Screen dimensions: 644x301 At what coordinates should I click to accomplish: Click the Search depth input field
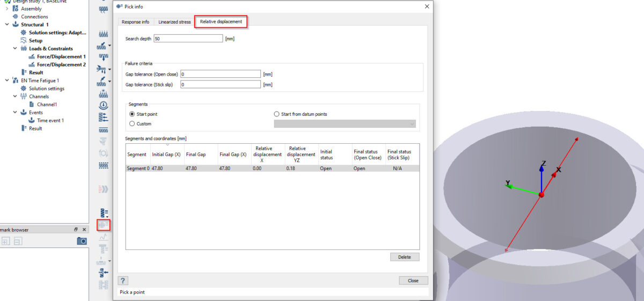(x=188, y=39)
